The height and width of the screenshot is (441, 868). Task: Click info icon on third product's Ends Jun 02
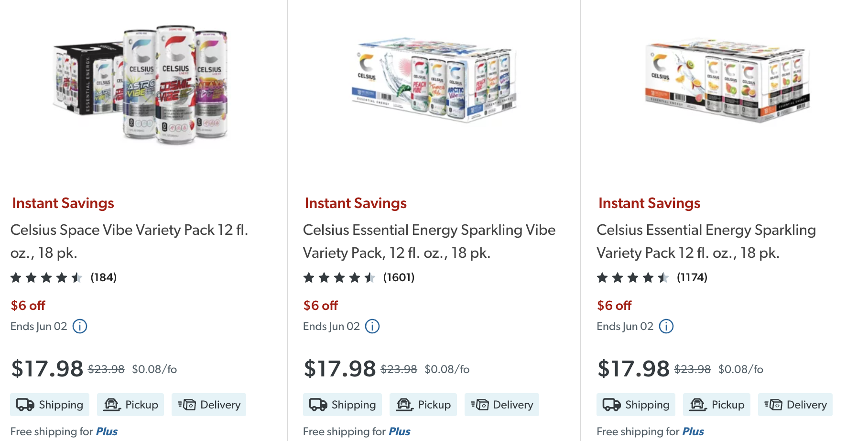[x=666, y=326]
